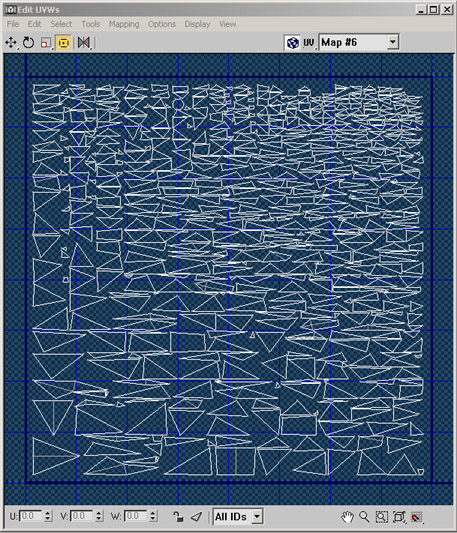Click the U coordinate input field
Viewport: 457px width, 533px height.
31,516
